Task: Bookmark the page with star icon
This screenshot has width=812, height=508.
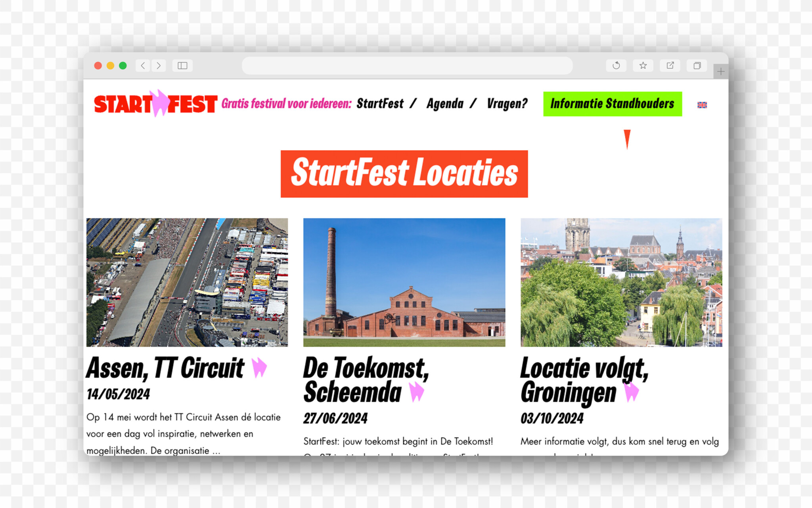Action: (643, 65)
